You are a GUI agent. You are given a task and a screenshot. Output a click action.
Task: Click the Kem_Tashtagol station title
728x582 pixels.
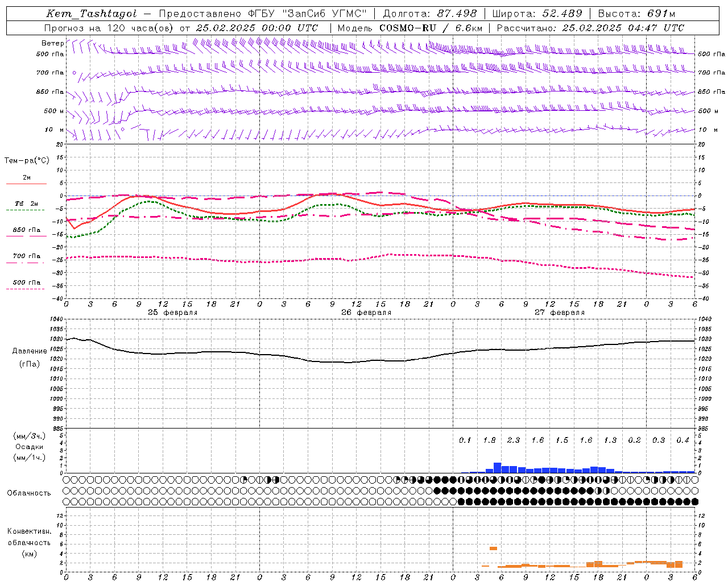pyautogui.click(x=91, y=14)
